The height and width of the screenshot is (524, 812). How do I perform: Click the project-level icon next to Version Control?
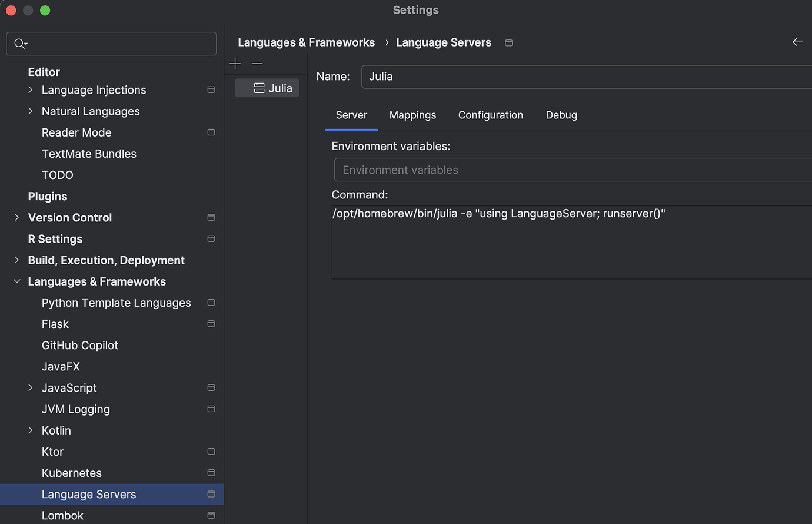pyautogui.click(x=211, y=217)
